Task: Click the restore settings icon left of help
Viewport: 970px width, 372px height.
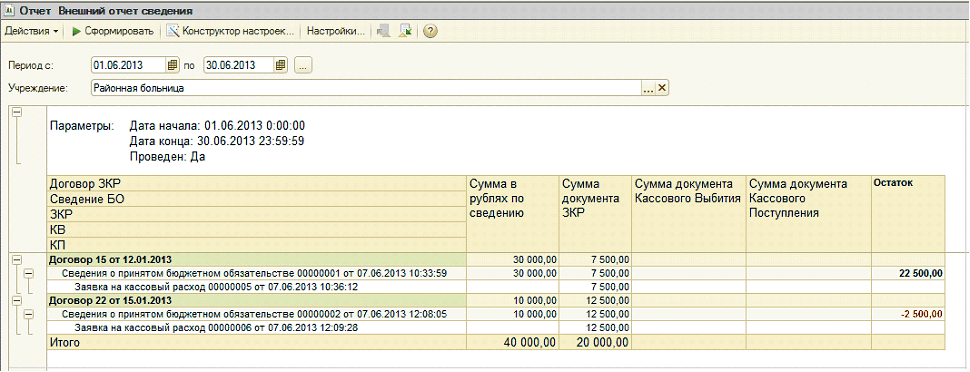Action: [x=405, y=31]
